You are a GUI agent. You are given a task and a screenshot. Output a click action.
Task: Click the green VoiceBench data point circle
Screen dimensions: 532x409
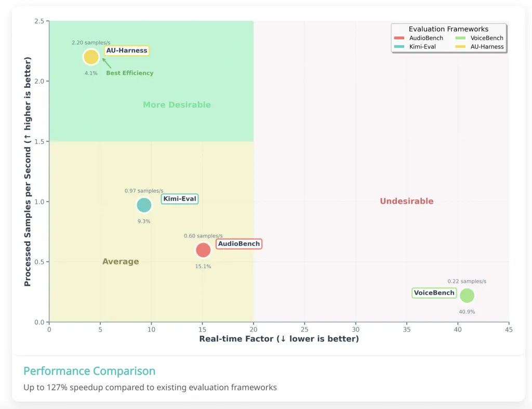pos(467,295)
